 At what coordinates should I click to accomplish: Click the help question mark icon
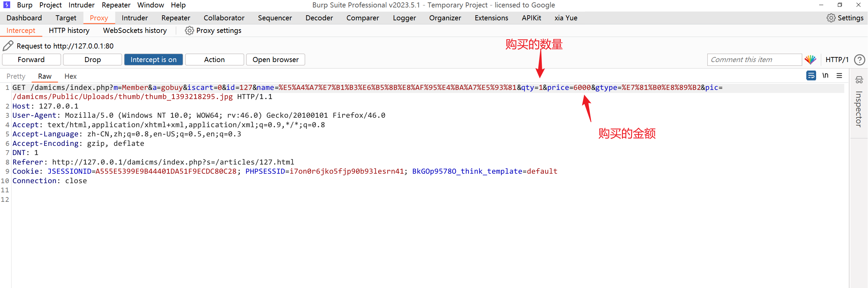860,60
